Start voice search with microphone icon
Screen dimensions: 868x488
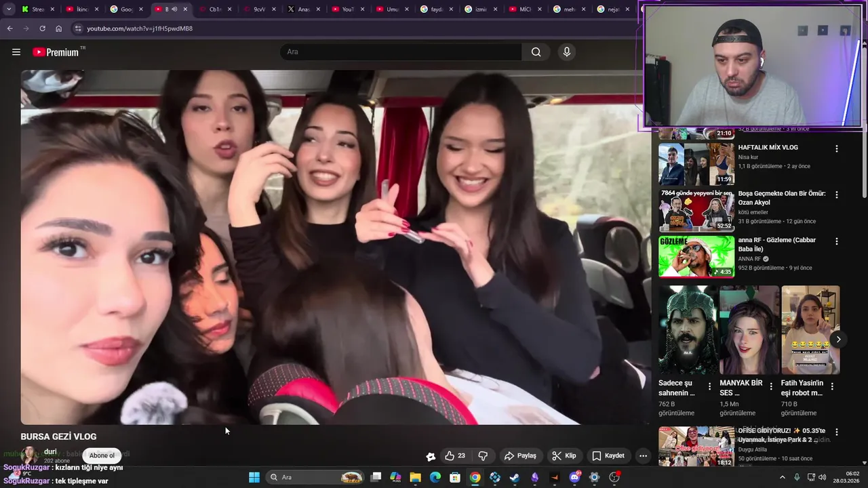pos(567,52)
